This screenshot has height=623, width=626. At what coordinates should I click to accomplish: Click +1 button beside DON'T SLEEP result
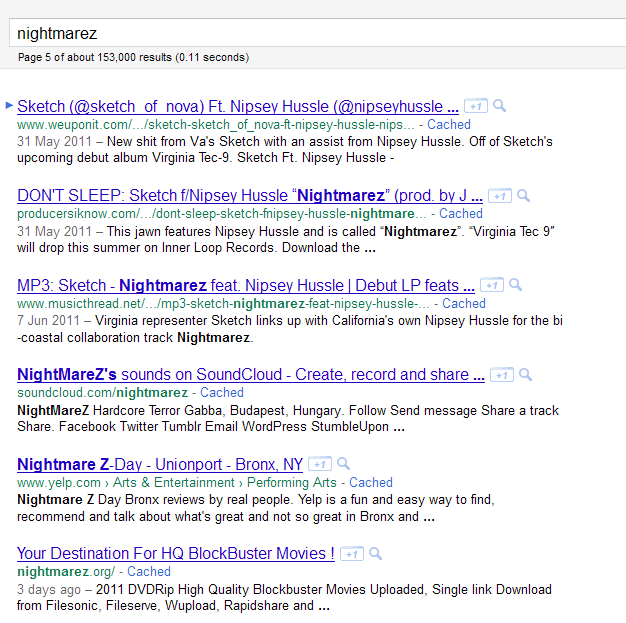(x=499, y=196)
